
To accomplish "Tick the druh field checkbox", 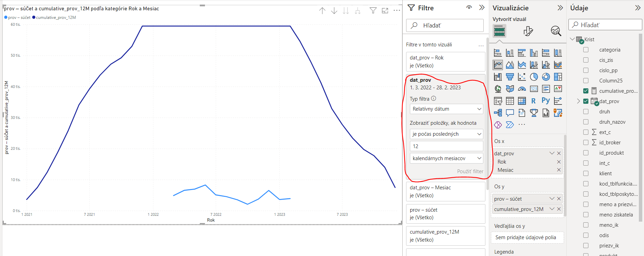I will [586, 112].
